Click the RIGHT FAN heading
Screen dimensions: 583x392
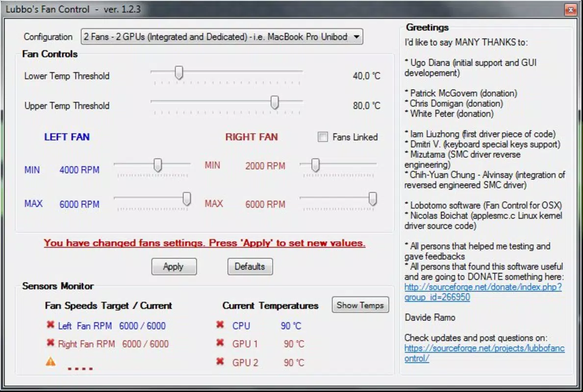point(252,137)
